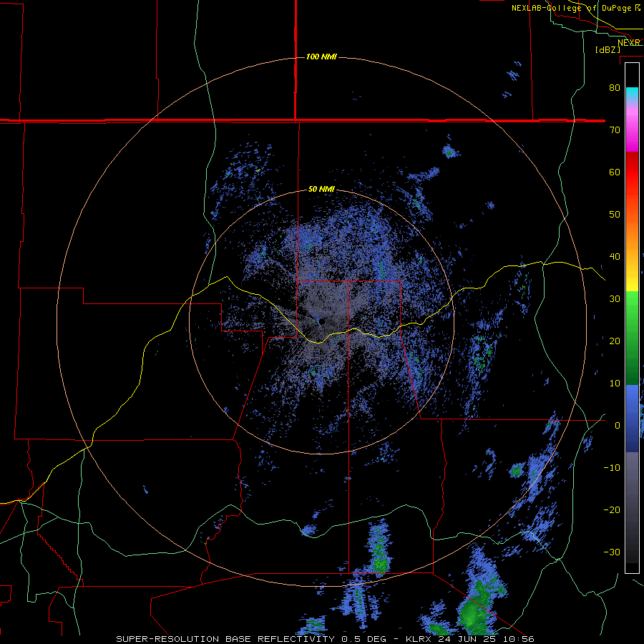
Task: Click the 100 NMI range ring label
Action: pos(321,57)
